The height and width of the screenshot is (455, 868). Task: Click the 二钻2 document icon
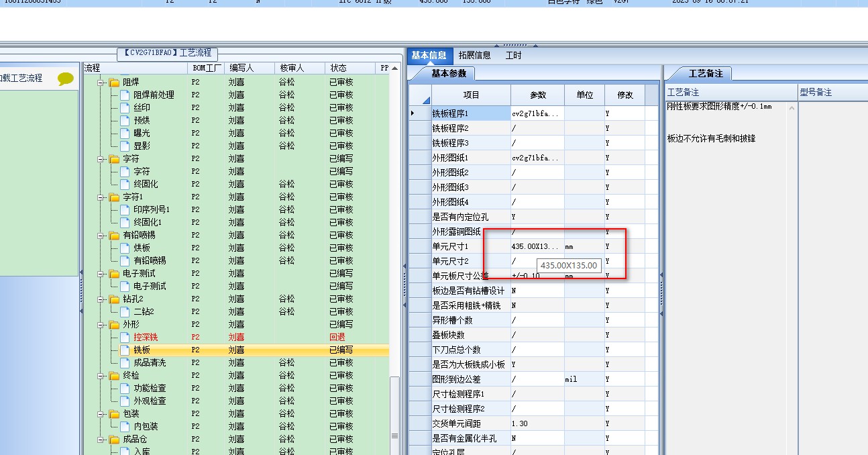[x=125, y=312]
